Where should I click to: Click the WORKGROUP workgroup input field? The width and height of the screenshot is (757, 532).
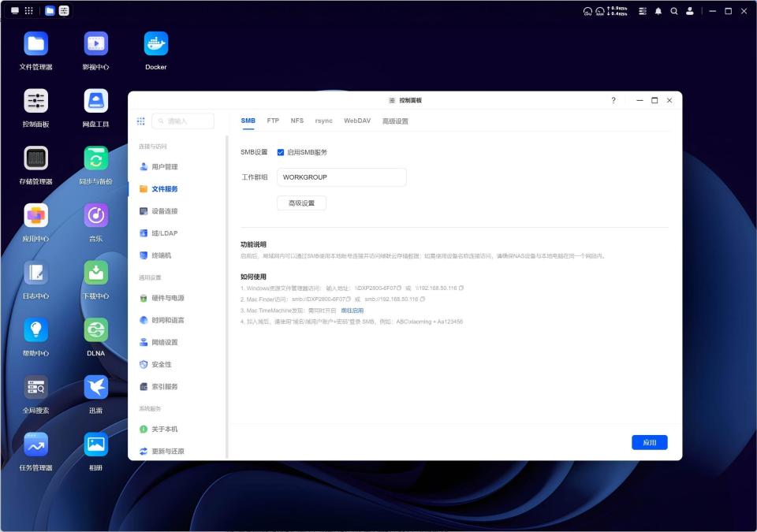tap(341, 177)
